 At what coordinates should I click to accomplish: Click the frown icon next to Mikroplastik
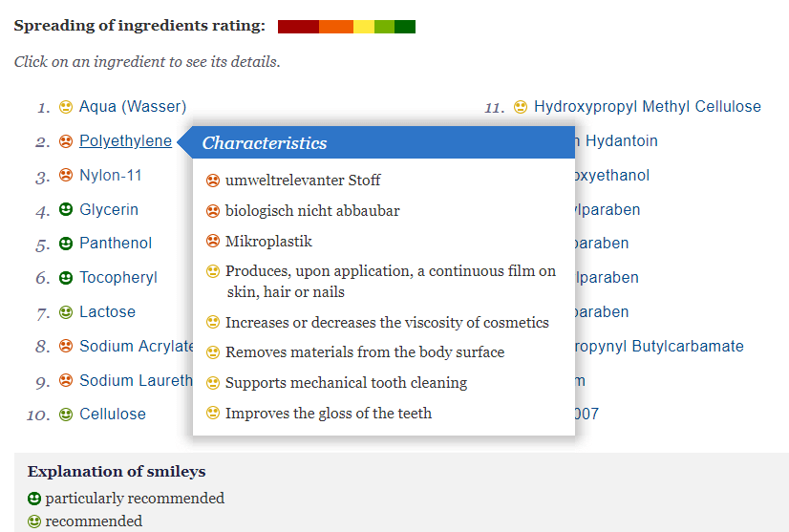click(x=213, y=242)
